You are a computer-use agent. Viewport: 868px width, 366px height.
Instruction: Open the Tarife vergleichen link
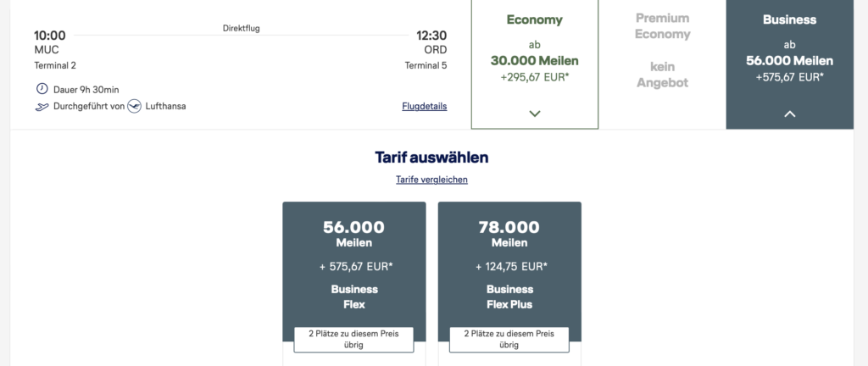coord(431,180)
